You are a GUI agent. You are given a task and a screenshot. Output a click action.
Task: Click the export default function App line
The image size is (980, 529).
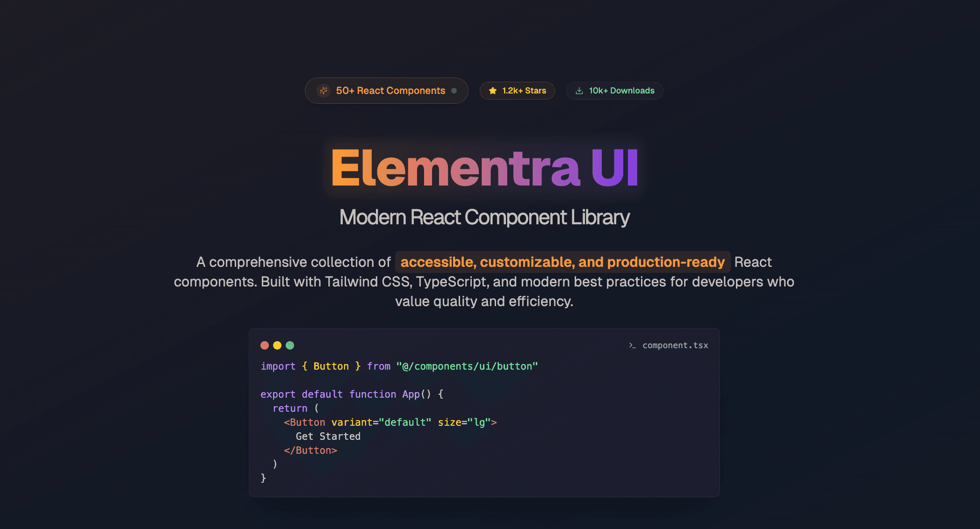[352, 394]
